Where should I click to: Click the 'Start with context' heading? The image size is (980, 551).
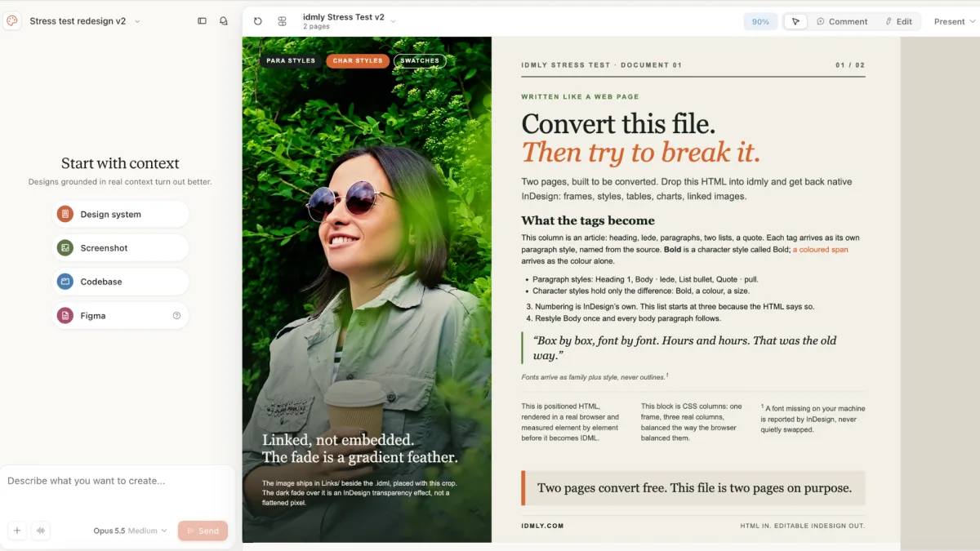pyautogui.click(x=120, y=163)
